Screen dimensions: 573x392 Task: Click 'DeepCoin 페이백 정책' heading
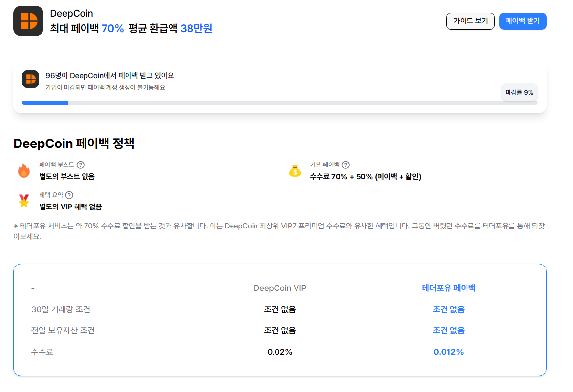74,143
